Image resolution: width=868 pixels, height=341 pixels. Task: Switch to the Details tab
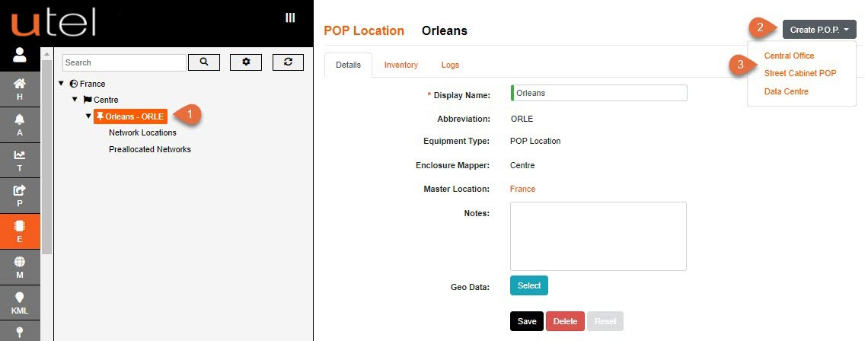(x=348, y=65)
